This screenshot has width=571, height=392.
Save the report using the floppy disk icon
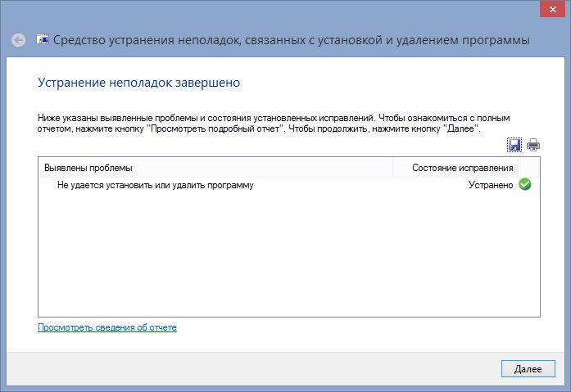(514, 145)
